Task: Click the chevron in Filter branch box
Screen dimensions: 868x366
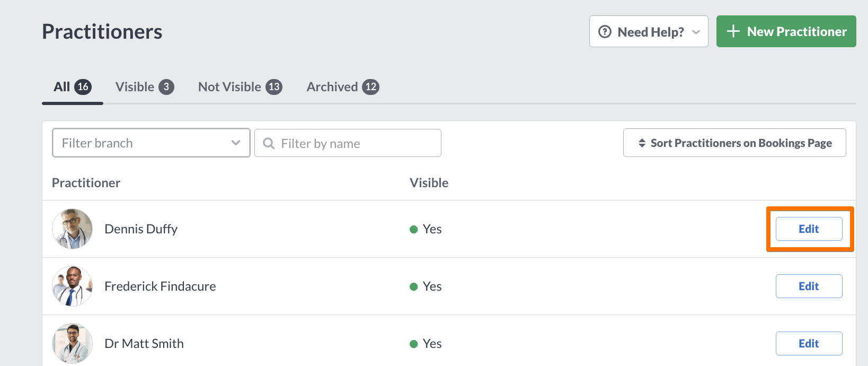Action: [x=236, y=143]
